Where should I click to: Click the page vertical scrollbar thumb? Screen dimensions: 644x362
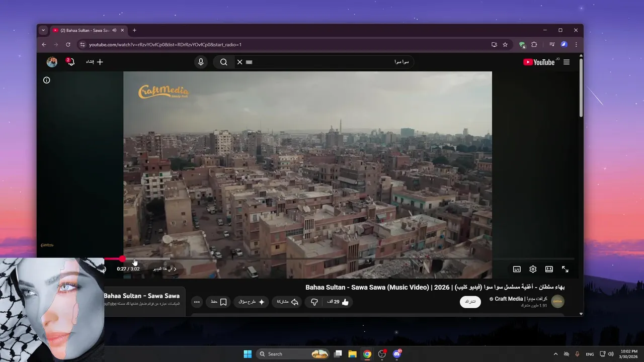581,88
